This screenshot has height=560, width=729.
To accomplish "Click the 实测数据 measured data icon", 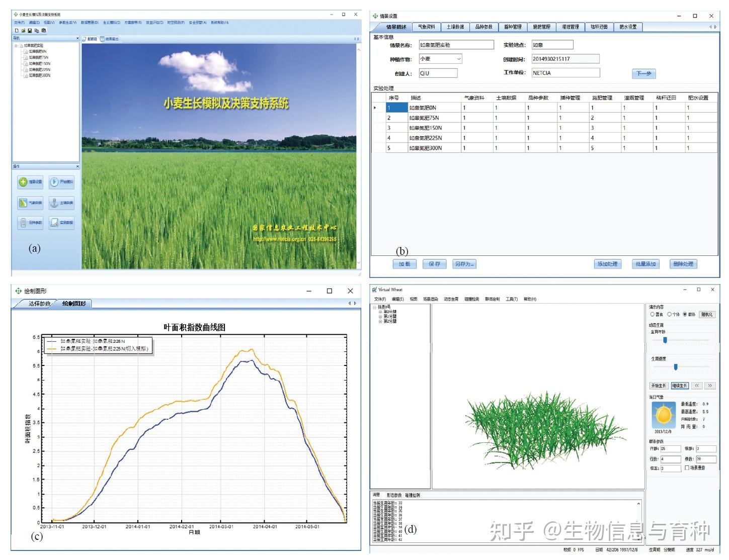I will coord(54,222).
